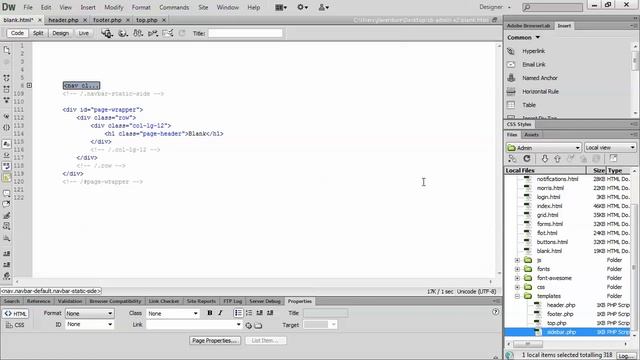The width and height of the screenshot is (640, 360).
Task: Click Bold formatting button in Properties
Action: point(210,313)
